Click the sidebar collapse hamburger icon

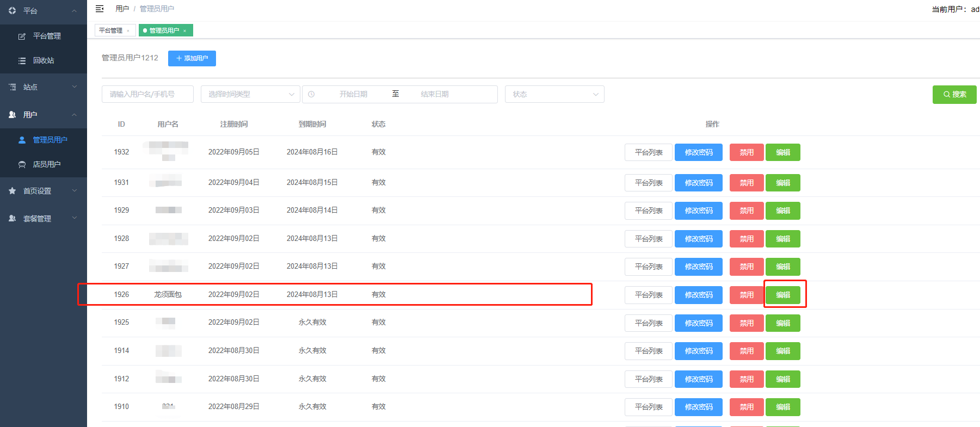[x=100, y=9]
